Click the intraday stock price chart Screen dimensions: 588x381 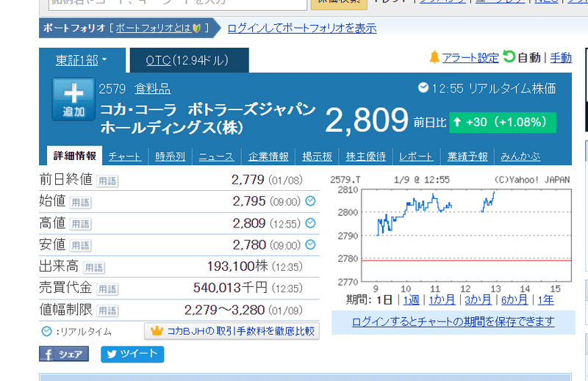click(x=451, y=234)
